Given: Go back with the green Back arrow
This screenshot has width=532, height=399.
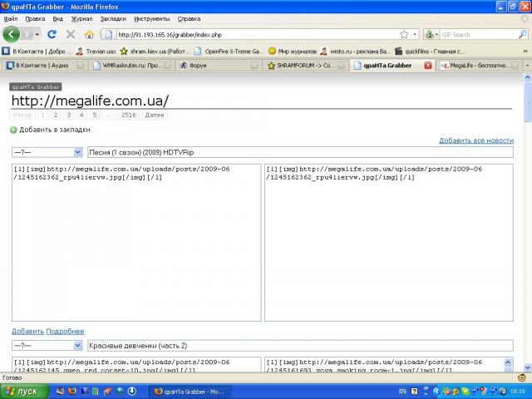Looking at the screenshot, I should 11,34.
